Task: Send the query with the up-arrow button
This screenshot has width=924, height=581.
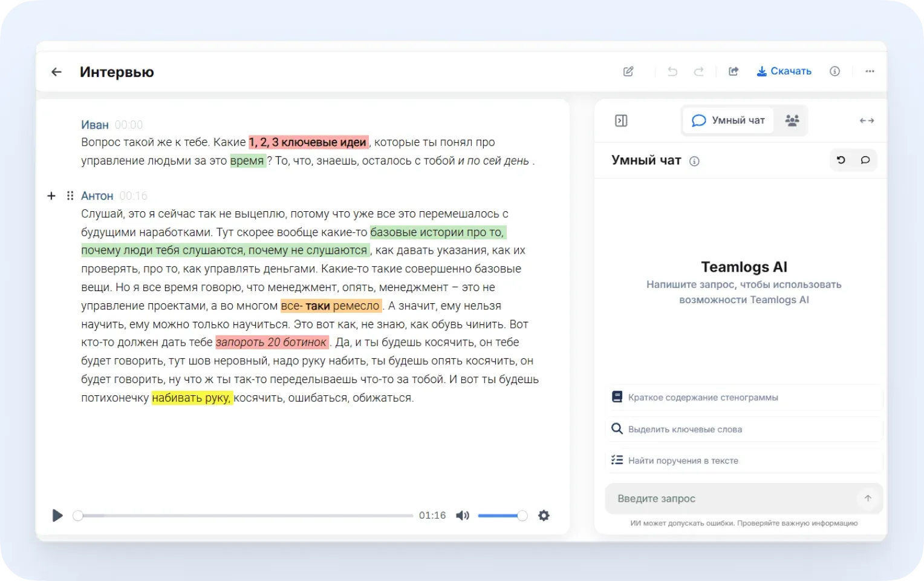Action: (868, 498)
